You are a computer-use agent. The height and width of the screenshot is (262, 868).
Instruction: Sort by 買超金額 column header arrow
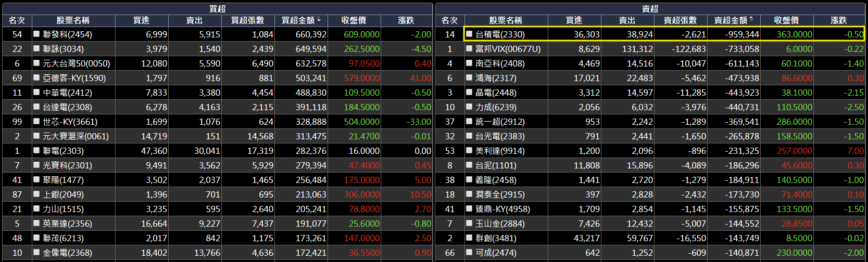pos(319,20)
